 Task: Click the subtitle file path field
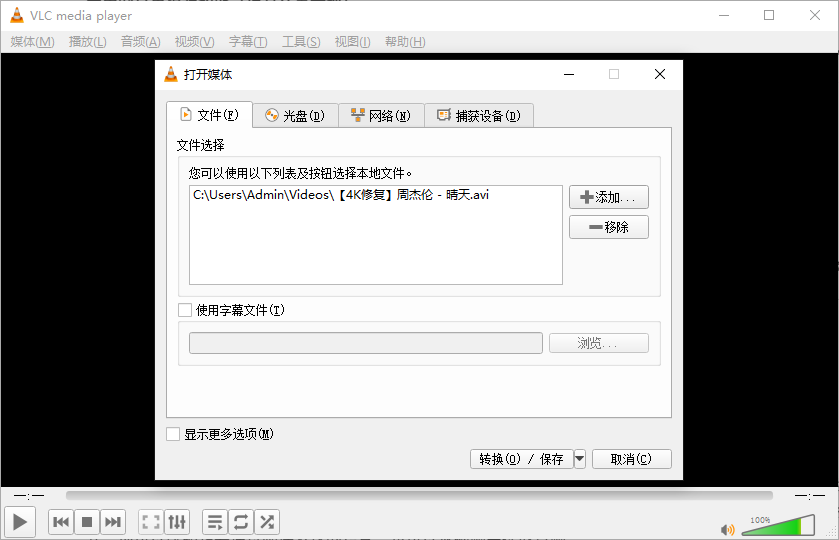pos(365,343)
